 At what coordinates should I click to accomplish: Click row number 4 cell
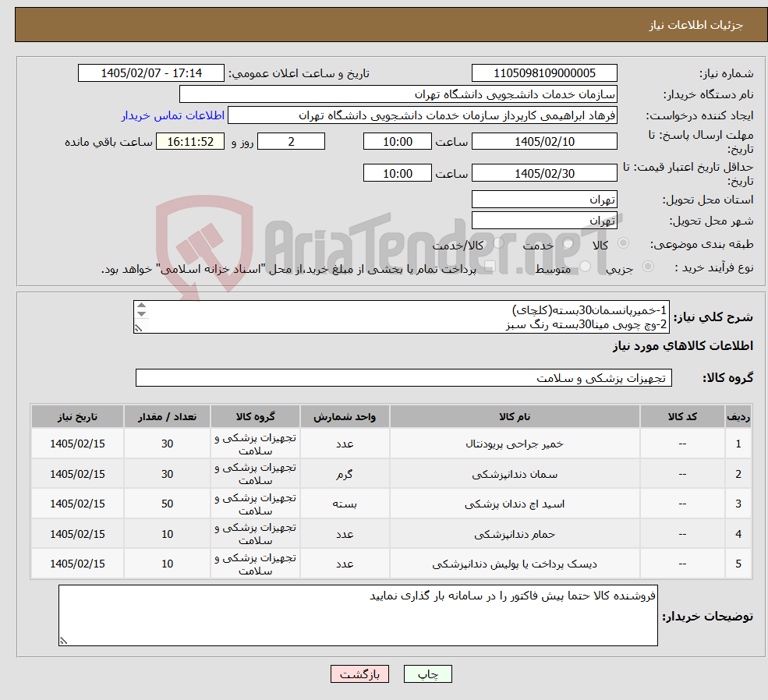(x=738, y=534)
